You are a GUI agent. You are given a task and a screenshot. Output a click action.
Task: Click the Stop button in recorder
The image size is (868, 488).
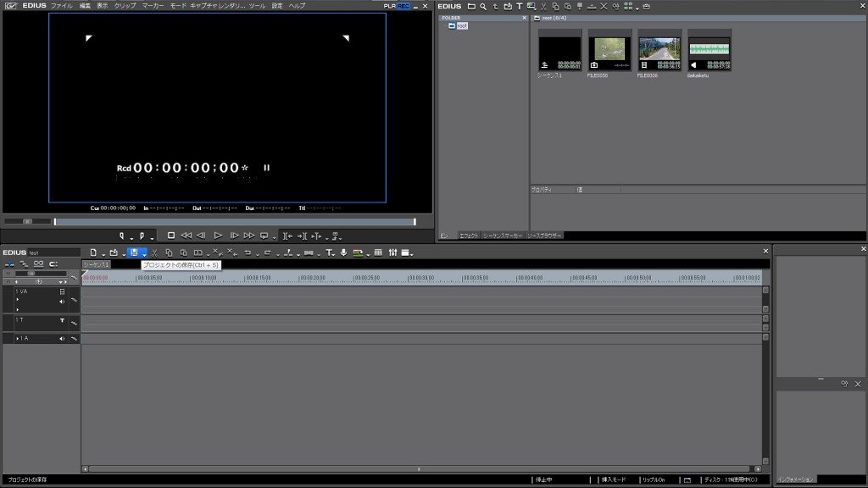171,236
